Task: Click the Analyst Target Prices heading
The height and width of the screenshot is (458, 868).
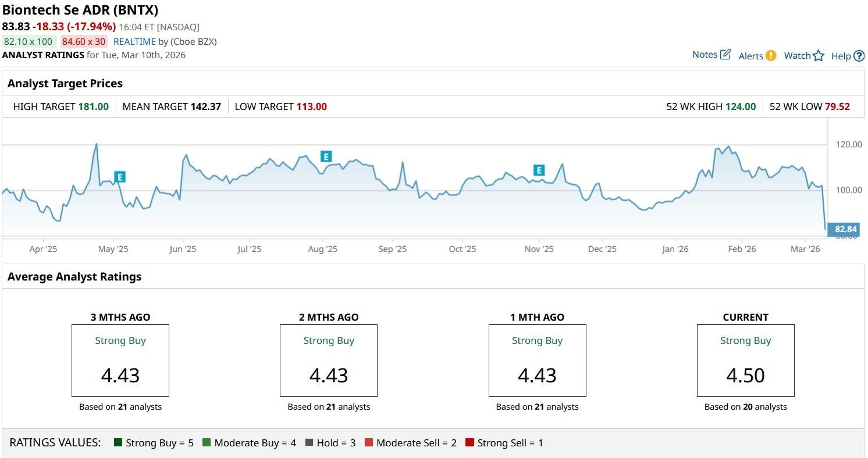Action: (x=65, y=83)
